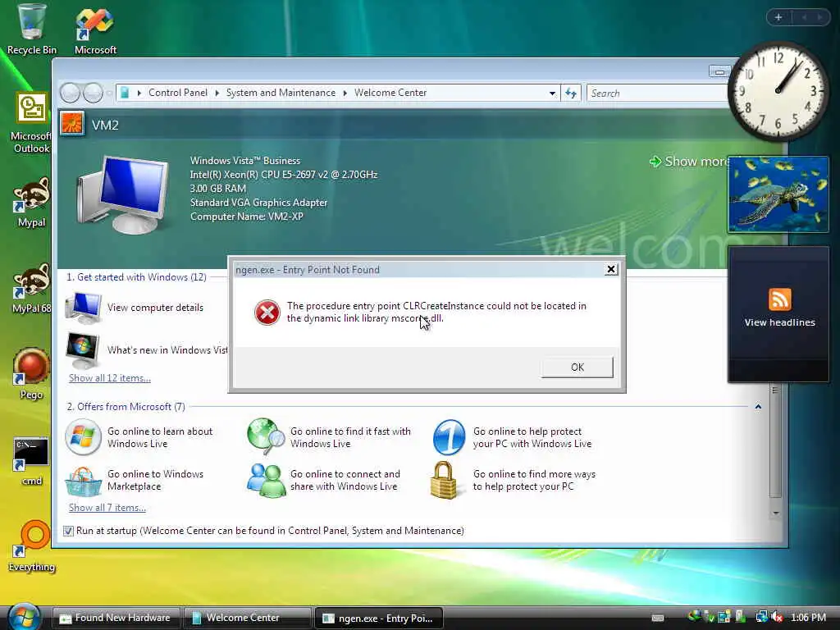Open the address bar history dropdown arrow

[552, 94]
